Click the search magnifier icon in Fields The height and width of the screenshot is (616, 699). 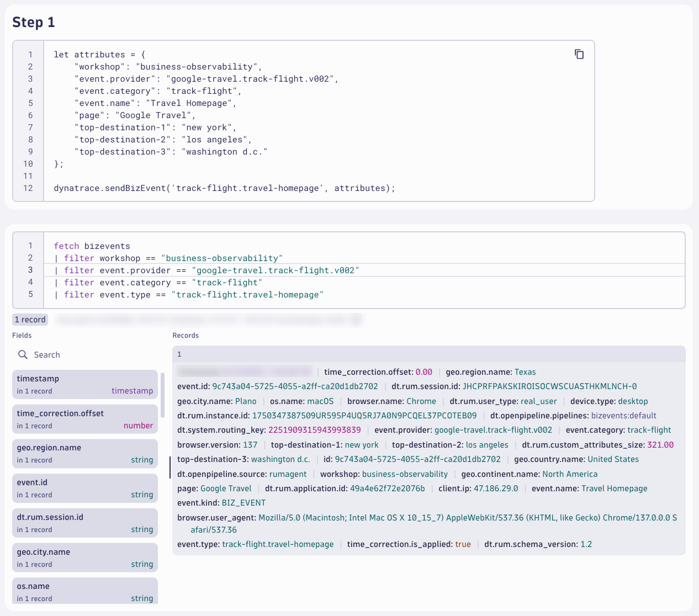coord(23,354)
